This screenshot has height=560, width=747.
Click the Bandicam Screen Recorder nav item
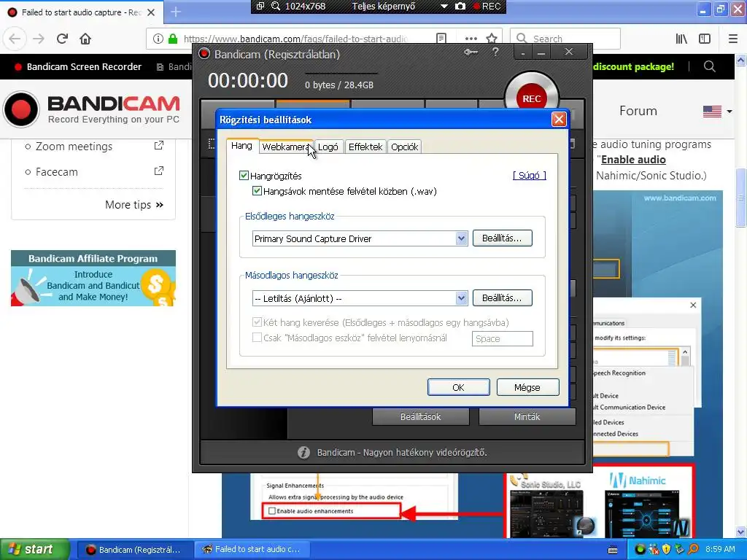[x=78, y=66]
